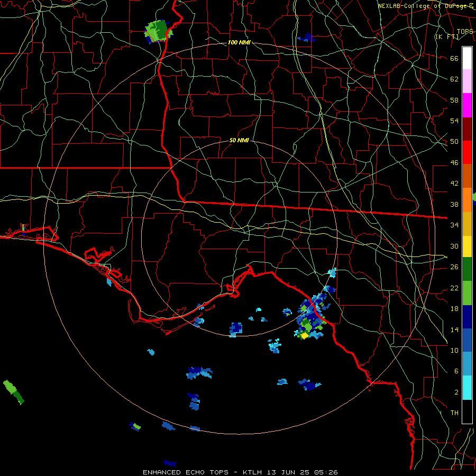Click the 'TOPS' legend heading
Image resolution: width=476 pixels, height=476 pixels.
coord(465,31)
